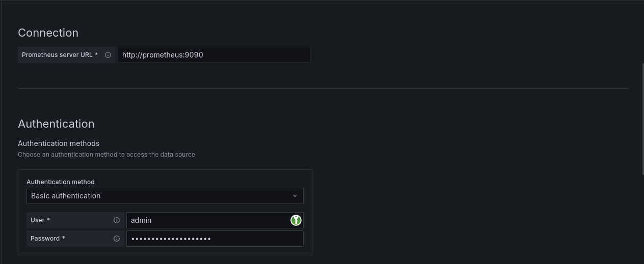Image resolution: width=644 pixels, height=264 pixels.
Task: Click the info icon next to Password
Action: 117,239
